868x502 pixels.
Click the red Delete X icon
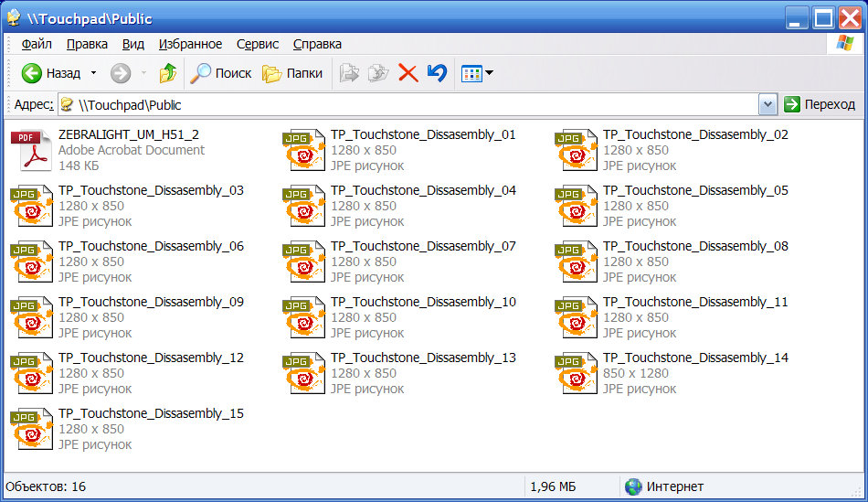point(408,73)
